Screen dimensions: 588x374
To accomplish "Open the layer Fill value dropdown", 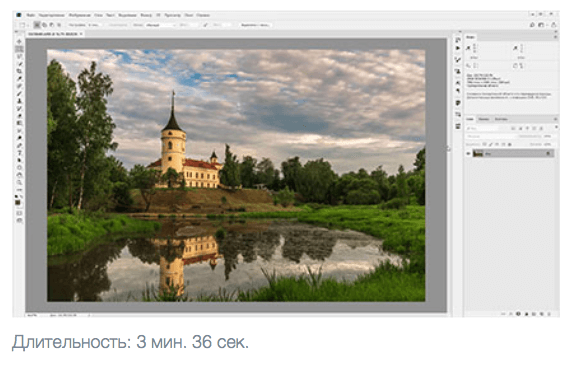I will point(548,144).
